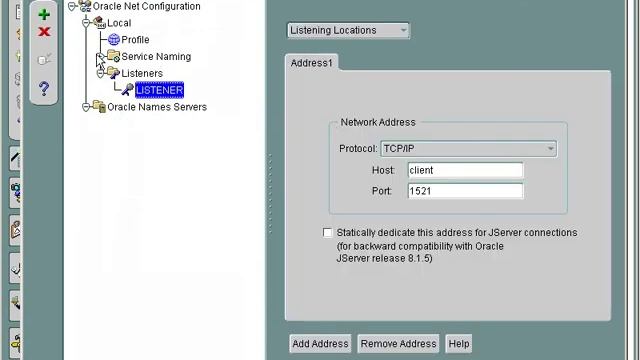Select the Oracle Net Configuration root icon
Image resolution: width=640 pixels, height=360 pixels.
(85, 6)
